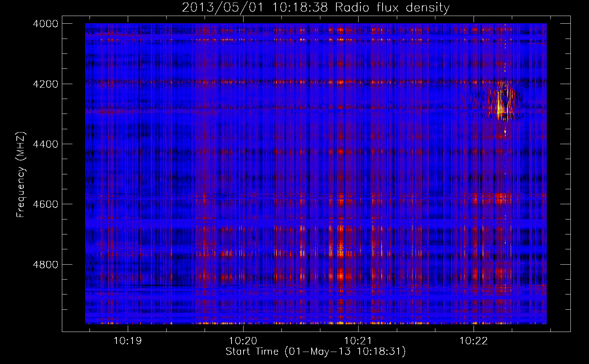Click the 4800 frequency tick label
The height and width of the screenshot is (364, 589).
[x=46, y=264]
